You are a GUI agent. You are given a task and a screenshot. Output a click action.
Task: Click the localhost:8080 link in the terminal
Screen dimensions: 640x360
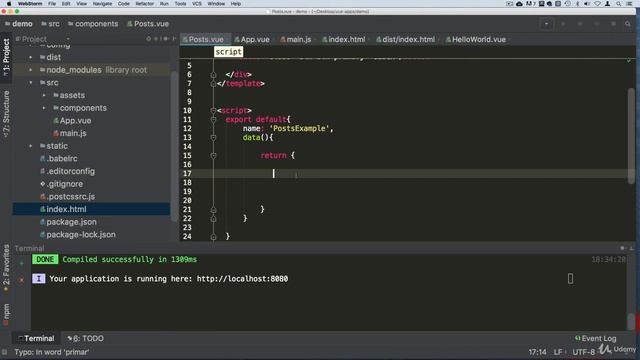click(242, 279)
